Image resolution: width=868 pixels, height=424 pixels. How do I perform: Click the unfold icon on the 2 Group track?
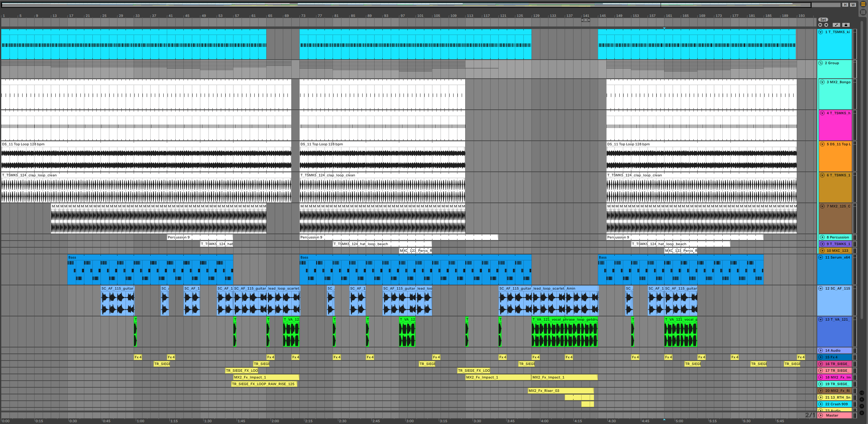pos(821,63)
